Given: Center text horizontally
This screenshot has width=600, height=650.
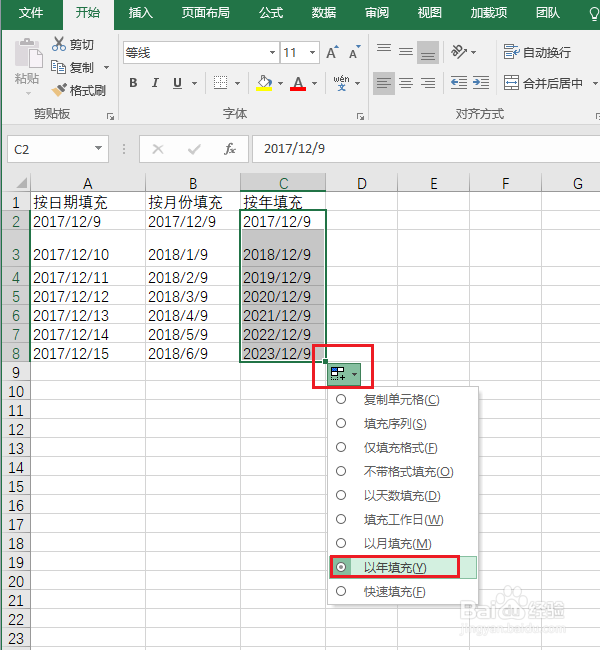Looking at the screenshot, I should click(406, 83).
